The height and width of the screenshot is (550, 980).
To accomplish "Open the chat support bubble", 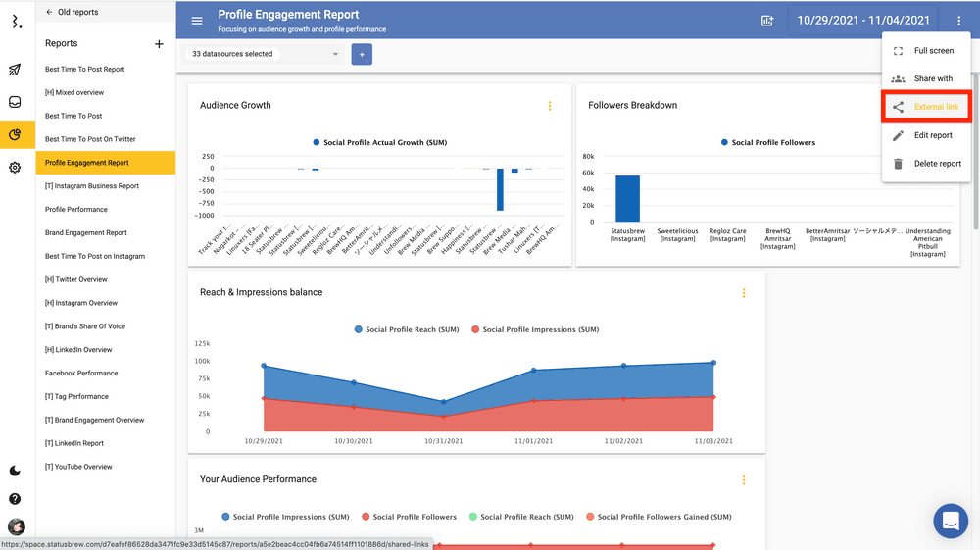I will (x=950, y=521).
